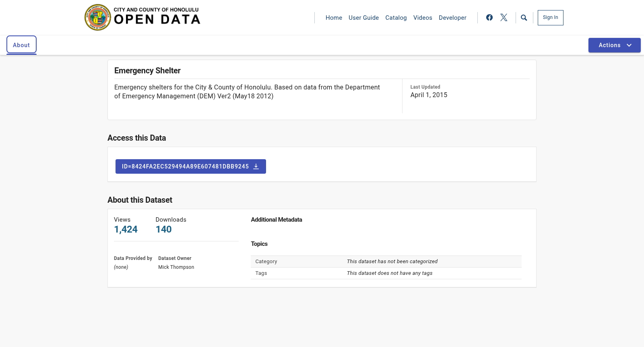Click the Sign In button

point(550,18)
